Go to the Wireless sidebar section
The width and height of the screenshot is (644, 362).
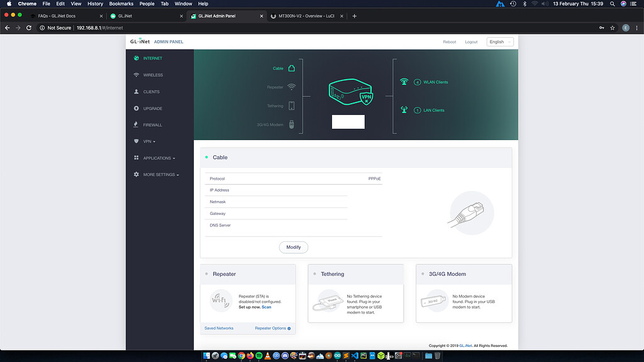point(153,75)
